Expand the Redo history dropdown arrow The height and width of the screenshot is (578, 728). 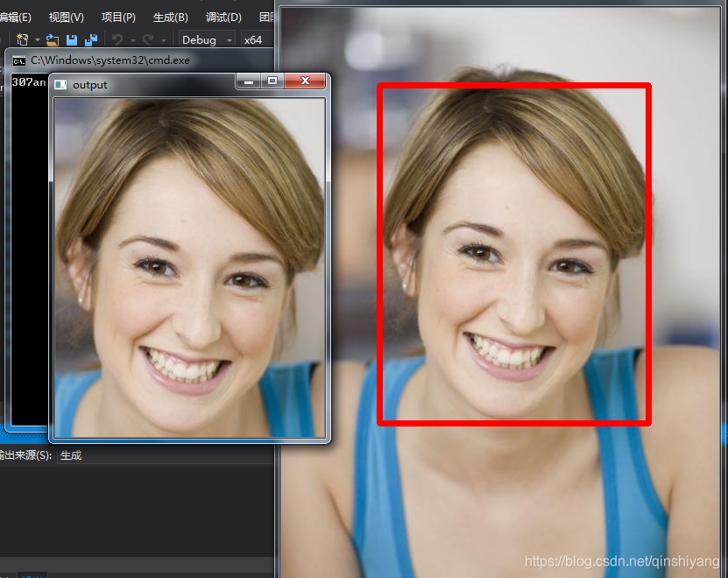click(x=164, y=41)
